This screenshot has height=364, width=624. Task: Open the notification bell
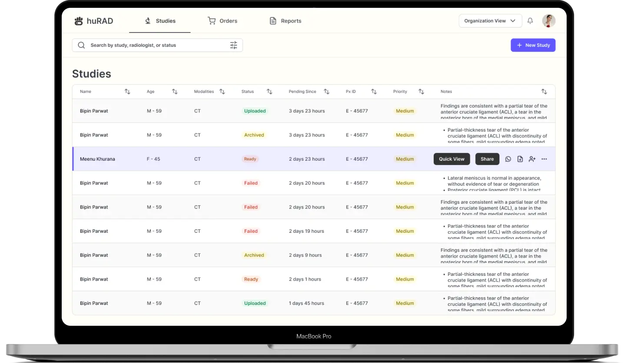(530, 21)
